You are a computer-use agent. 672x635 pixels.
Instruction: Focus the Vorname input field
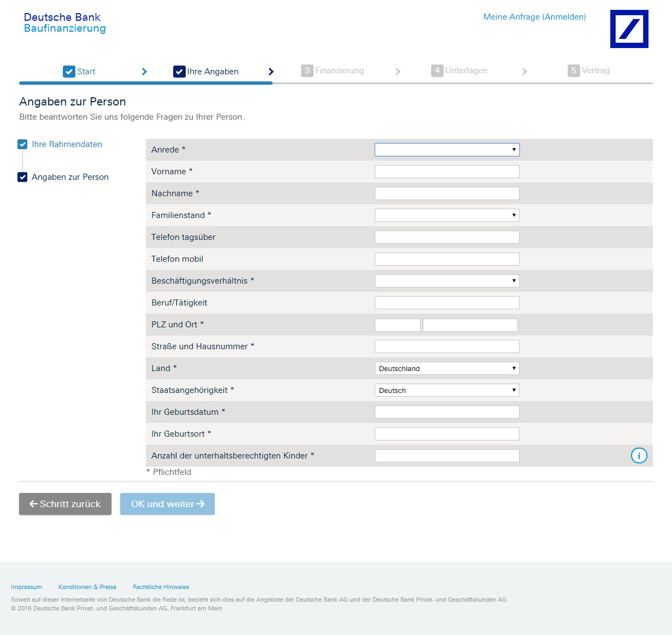click(x=447, y=172)
